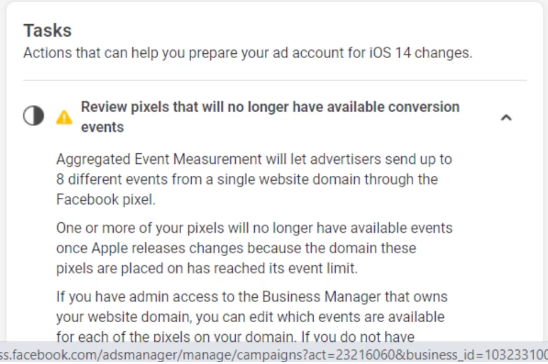Click the 'Actions that can help you prepare' subtitle
548x364 pixels.
point(248,53)
